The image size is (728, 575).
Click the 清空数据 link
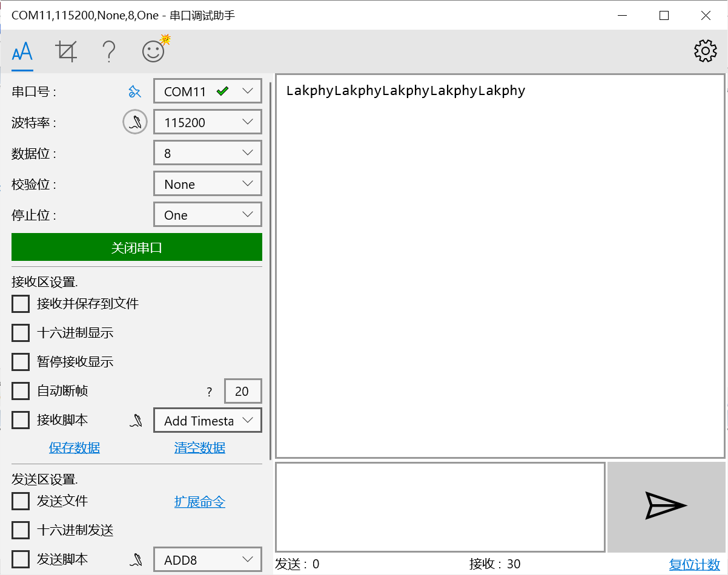tap(200, 448)
